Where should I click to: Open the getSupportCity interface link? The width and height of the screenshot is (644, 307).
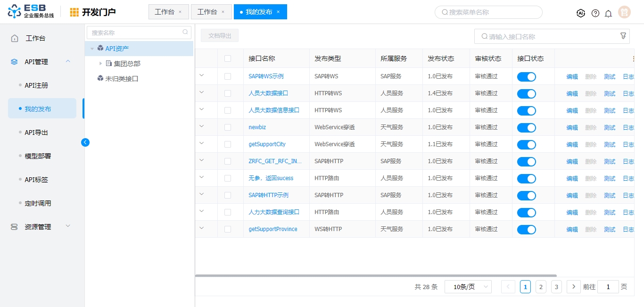click(267, 144)
